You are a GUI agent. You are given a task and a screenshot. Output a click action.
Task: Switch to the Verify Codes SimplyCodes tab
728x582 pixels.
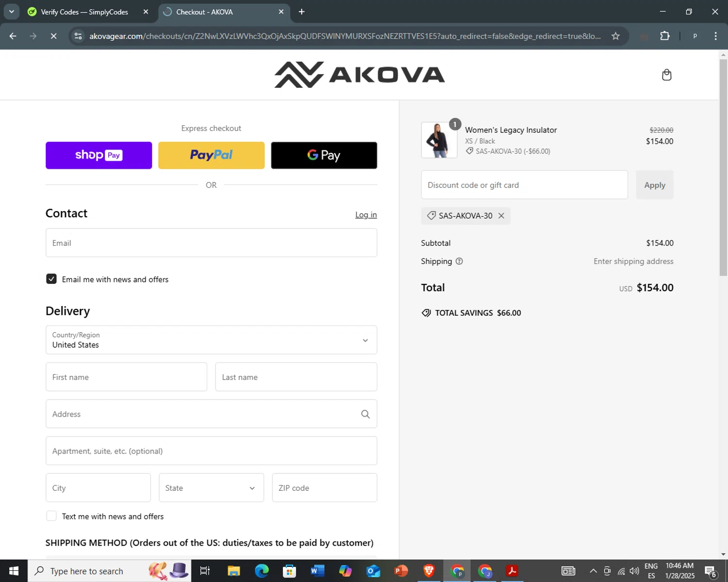coord(84,12)
